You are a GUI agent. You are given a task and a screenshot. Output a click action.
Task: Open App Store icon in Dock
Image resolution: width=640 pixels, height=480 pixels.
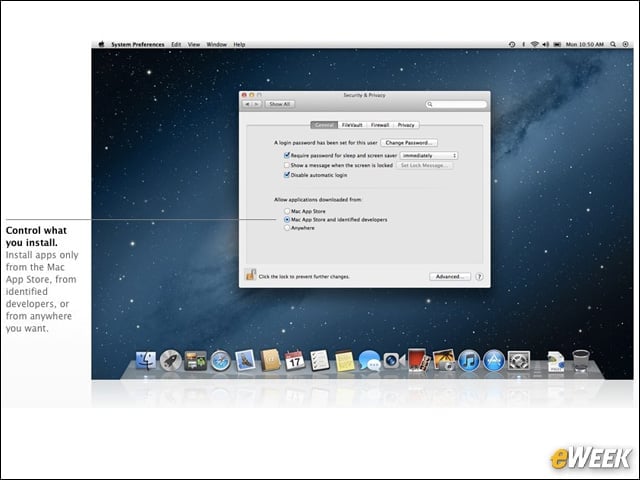(x=494, y=361)
